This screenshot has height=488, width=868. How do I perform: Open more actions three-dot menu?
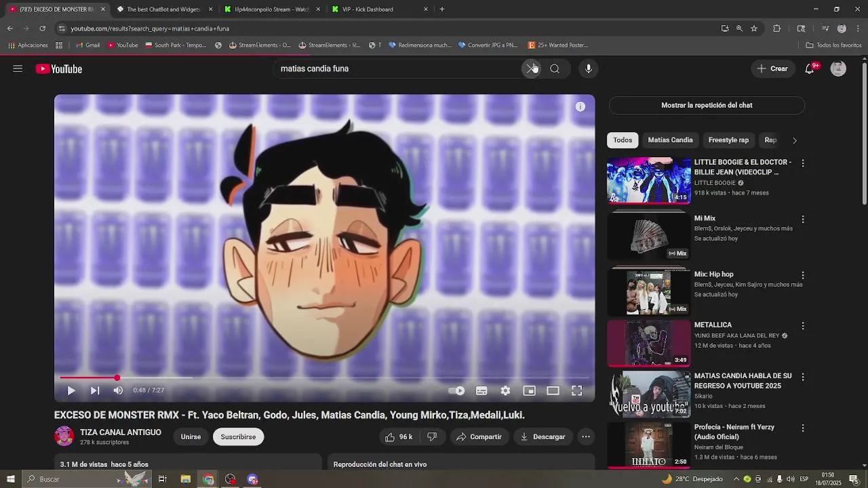[586, 437]
